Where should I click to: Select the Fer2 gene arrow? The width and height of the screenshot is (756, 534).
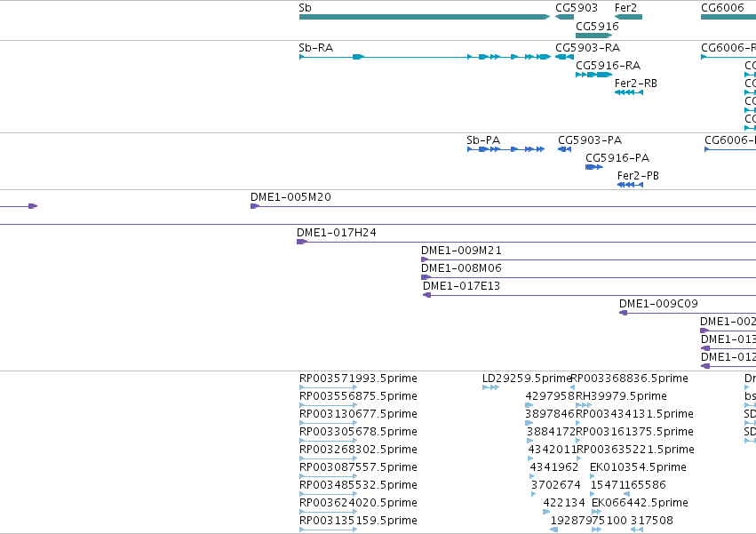pyautogui.click(x=628, y=17)
